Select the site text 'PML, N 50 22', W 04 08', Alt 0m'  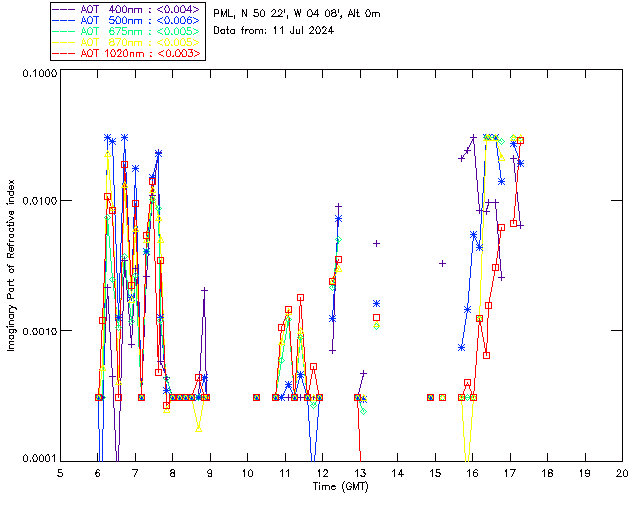point(297,14)
